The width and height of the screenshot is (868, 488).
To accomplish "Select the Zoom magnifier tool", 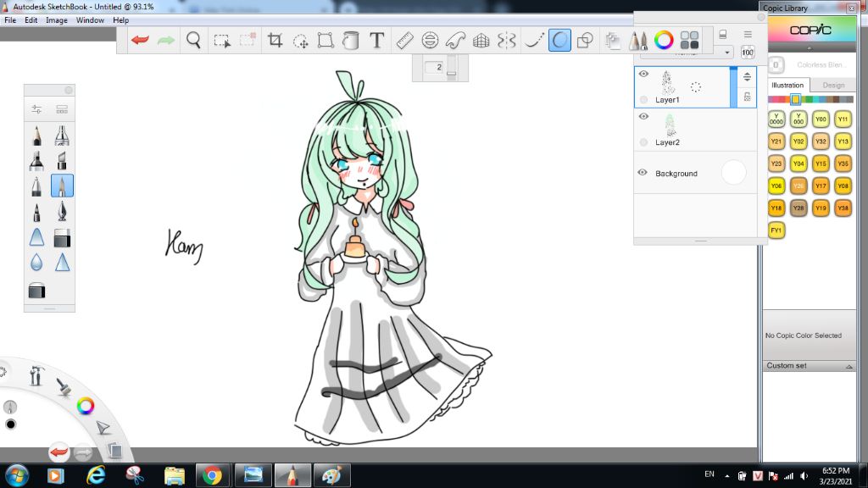I will pyautogui.click(x=194, y=40).
